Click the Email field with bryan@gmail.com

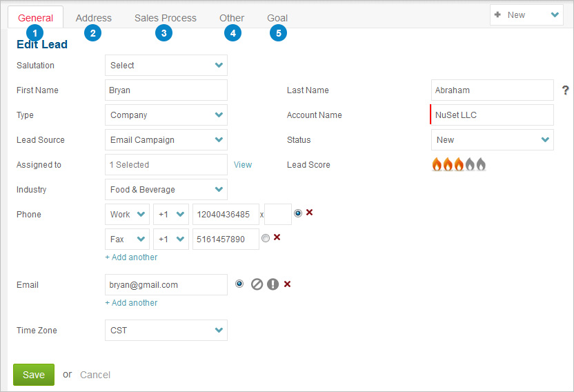pyautogui.click(x=166, y=284)
